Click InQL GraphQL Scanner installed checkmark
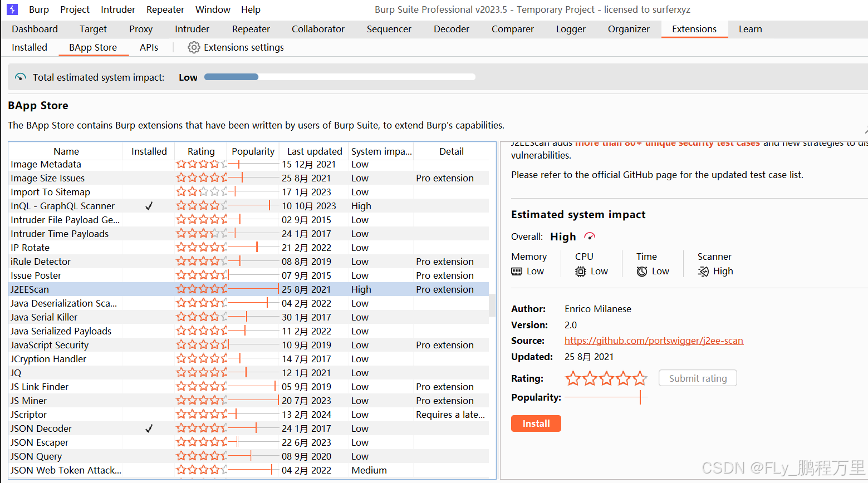Viewport: 868px width, 483px height. coord(149,206)
